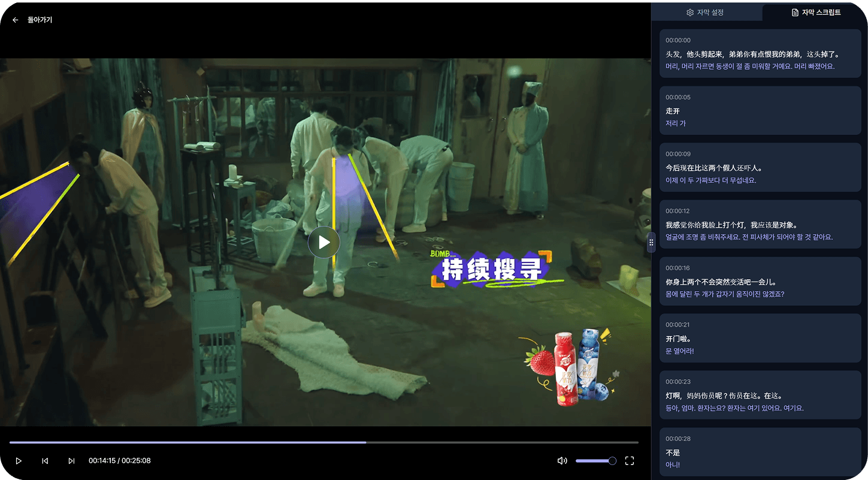This screenshot has width=868, height=480.
Task: Switch to the 자막 설정 tab
Action: coord(707,12)
